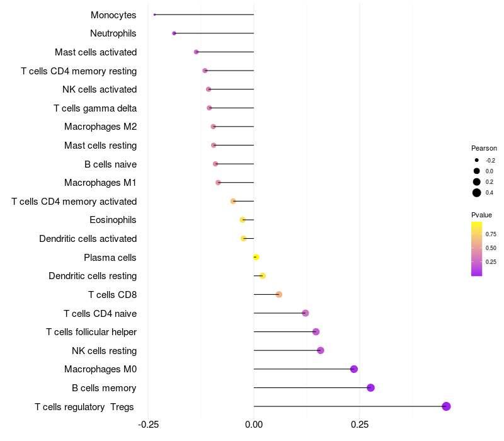
Task: Select the NK cells resting dot
Action: 320,350
